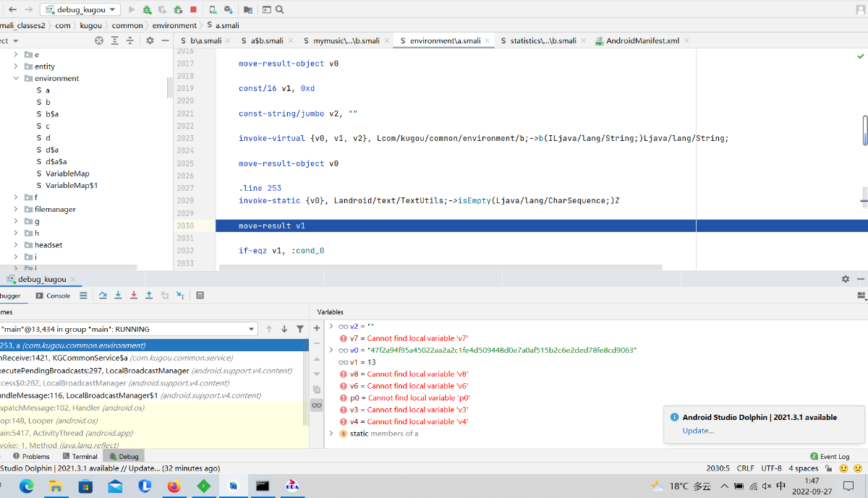This screenshot has height=498, width=868.
Task: Expand static members of a
Action: [x=331, y=434]
